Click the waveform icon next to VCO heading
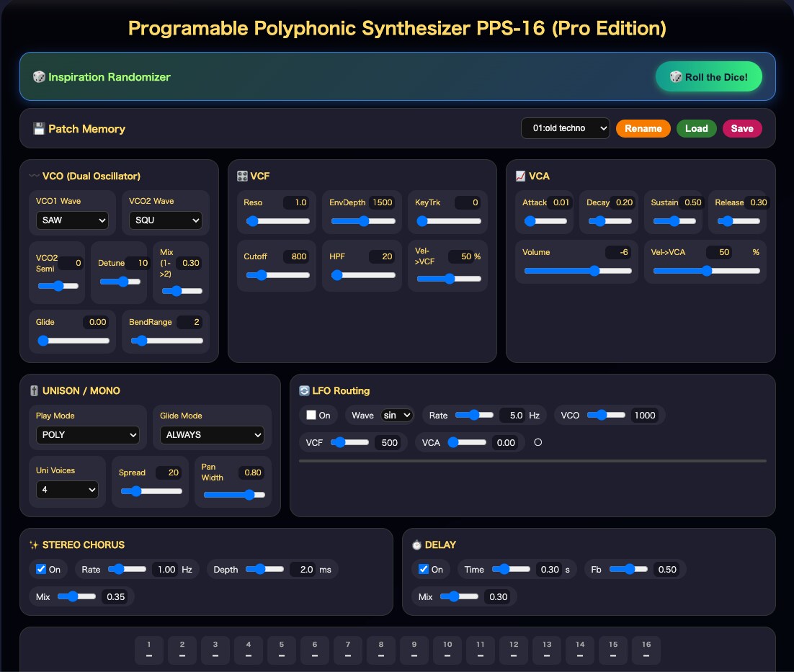Screen dimensions: 794x672 coord(34,176)
